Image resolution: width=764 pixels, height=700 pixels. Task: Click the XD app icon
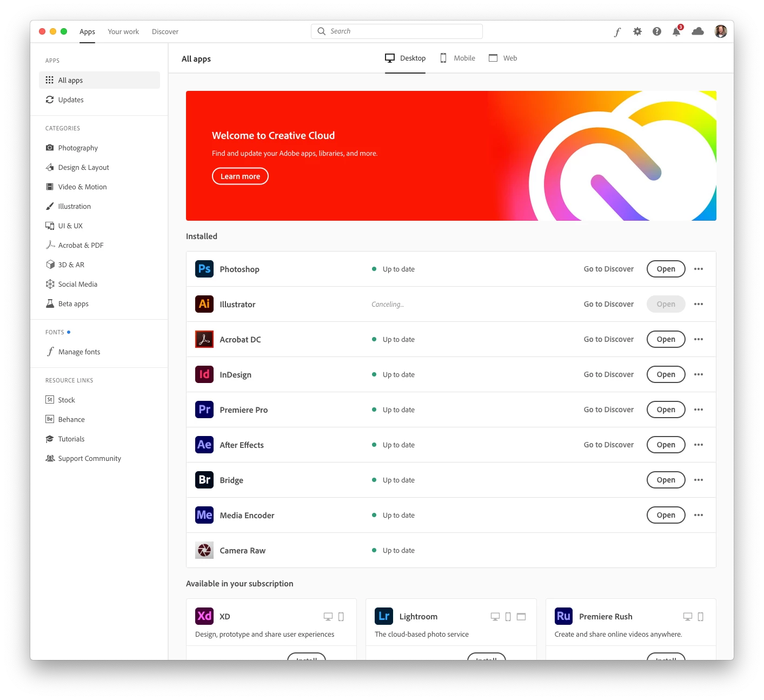point(204,616)
